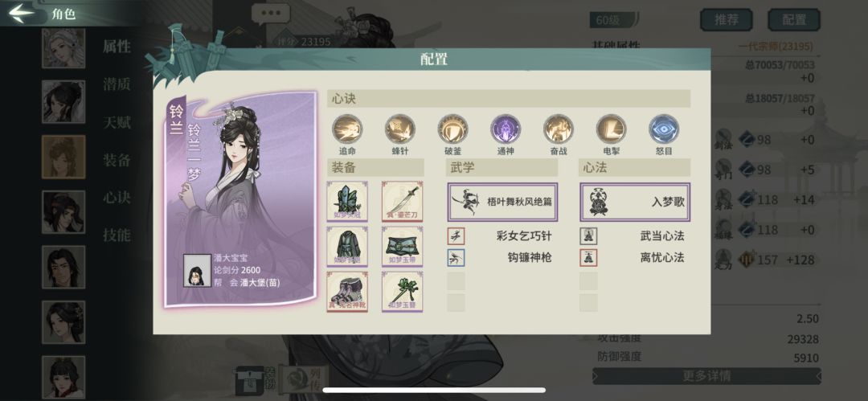The height and width of the screenshot is (401, 868).
Task: Choose the blue 怒目 eye icon
Action: coord(664,129)
